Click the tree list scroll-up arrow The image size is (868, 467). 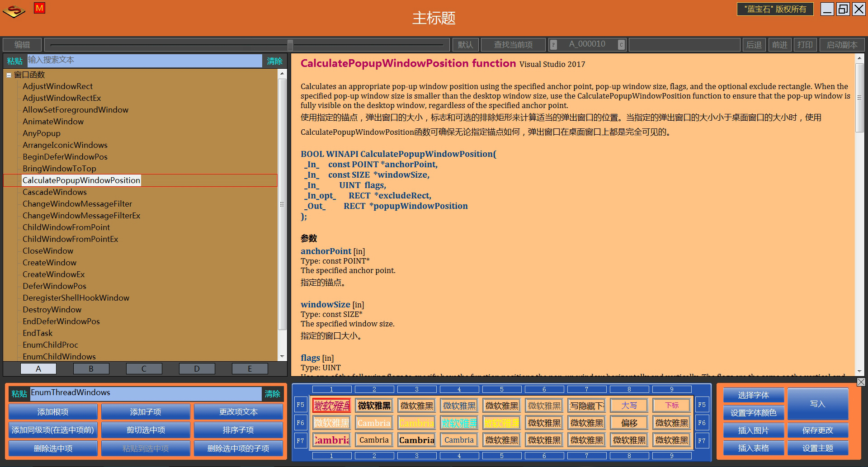click(x=282, y=73)
